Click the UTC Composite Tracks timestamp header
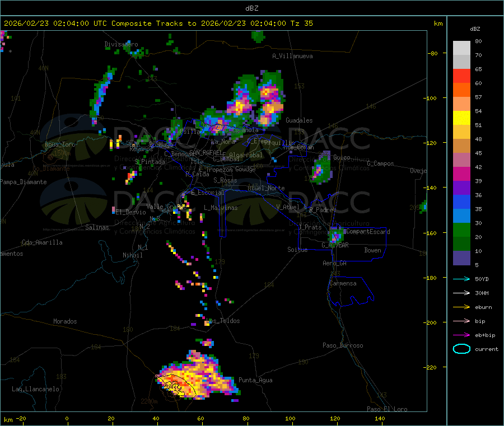 coord(158,24)
